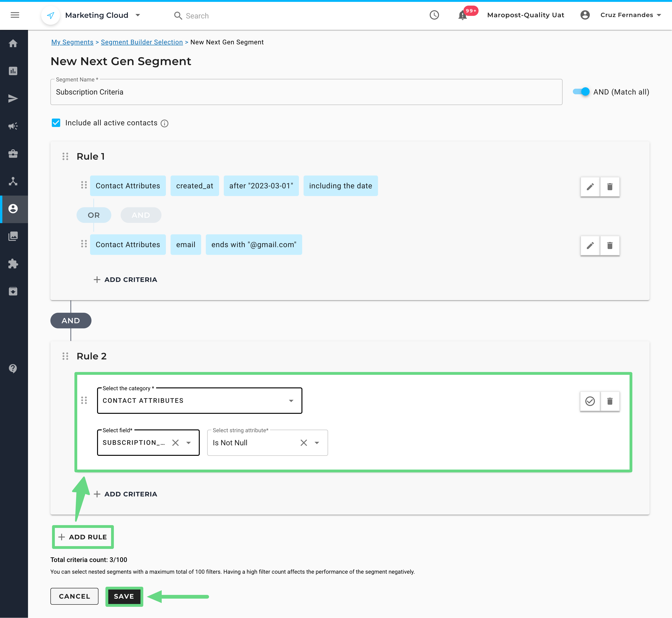Delete the email ends with criteria

click(609, 246)
